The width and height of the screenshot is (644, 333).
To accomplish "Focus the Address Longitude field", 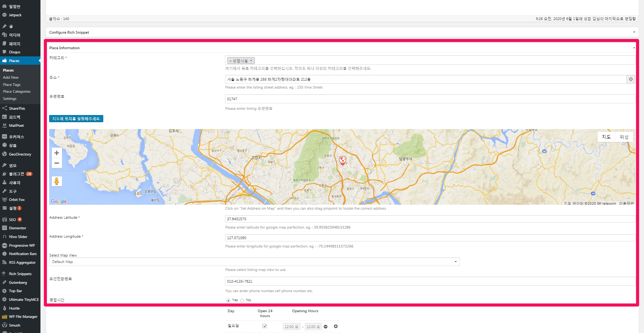I will tap(430, 238).
